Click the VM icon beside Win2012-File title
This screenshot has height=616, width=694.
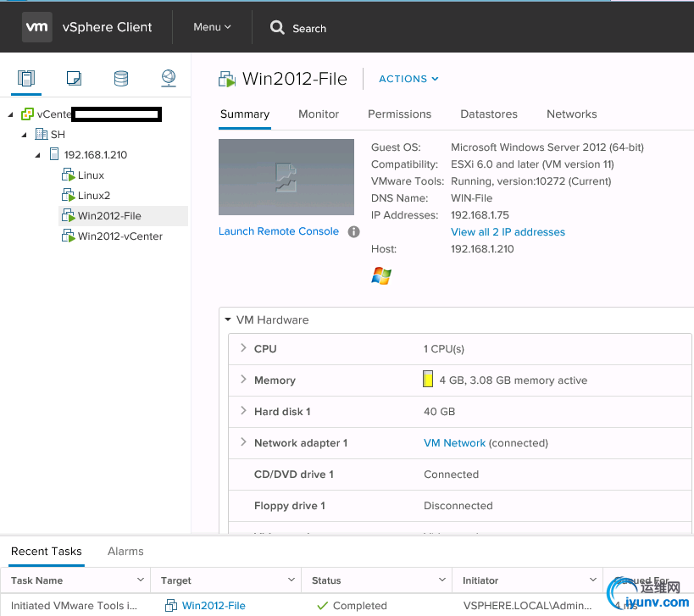[227, 79]
